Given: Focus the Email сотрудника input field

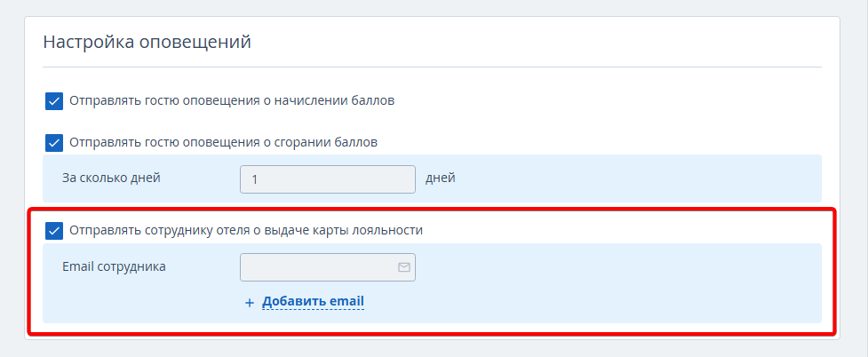Looking at the screenshot, I should [x=328, y=267].
